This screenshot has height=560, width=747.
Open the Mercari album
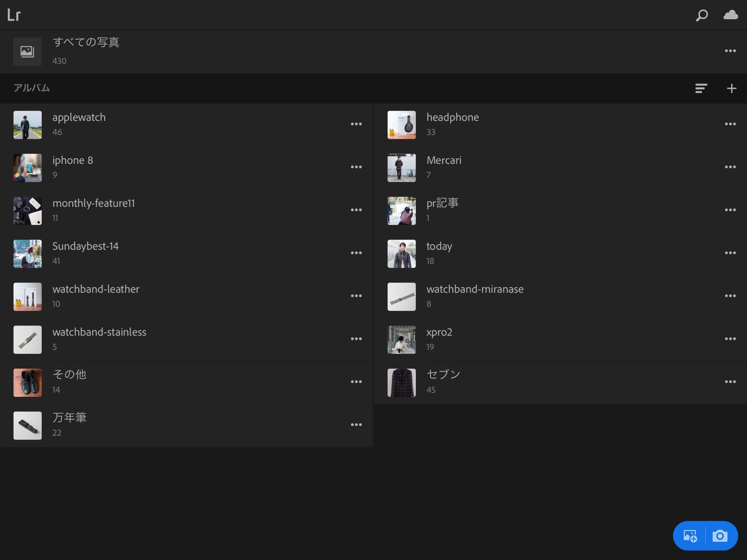(x=444, y=161)
